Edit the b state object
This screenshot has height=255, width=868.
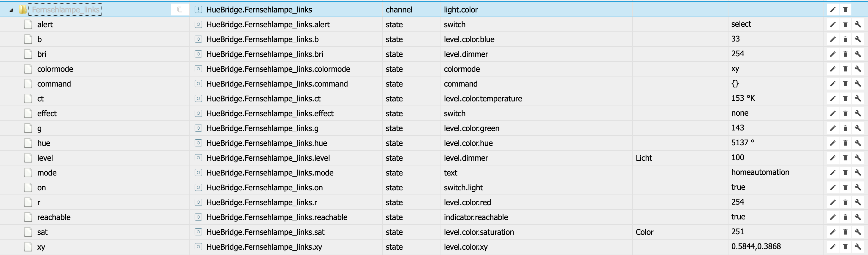coord(833,39)
